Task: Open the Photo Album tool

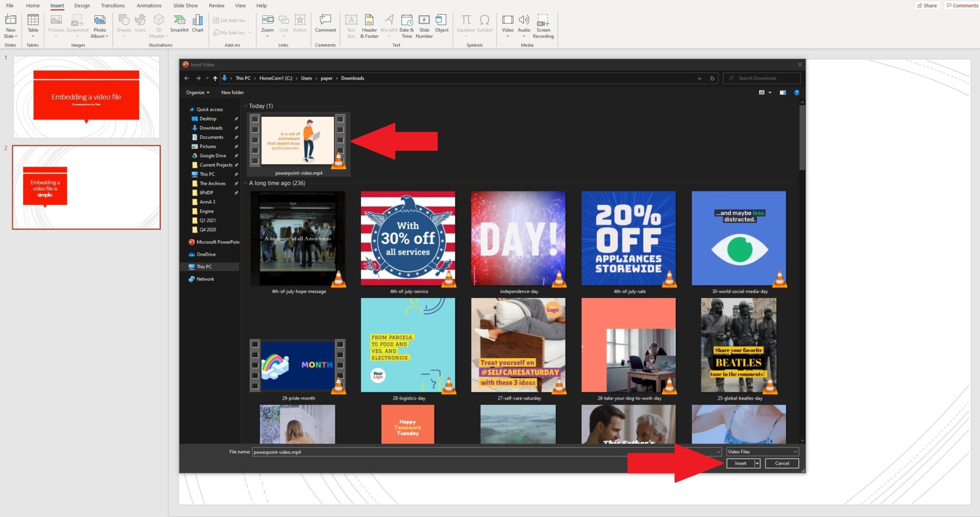Action: tap(100, 26)
